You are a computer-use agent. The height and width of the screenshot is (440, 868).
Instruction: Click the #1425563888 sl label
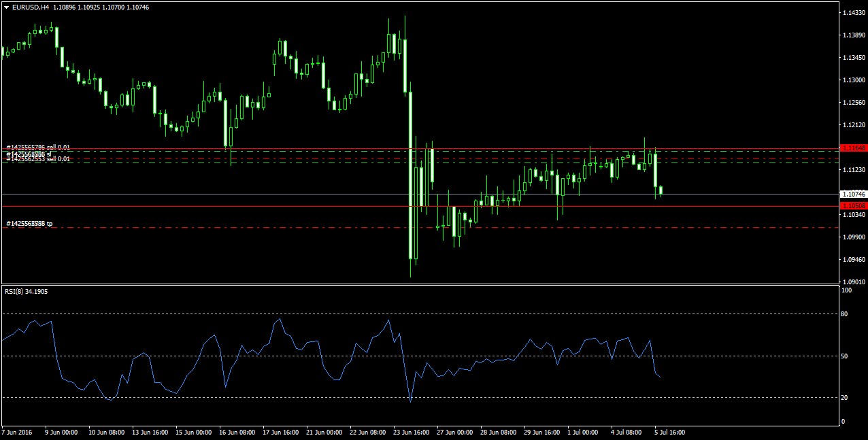click(x=29, y=154)
